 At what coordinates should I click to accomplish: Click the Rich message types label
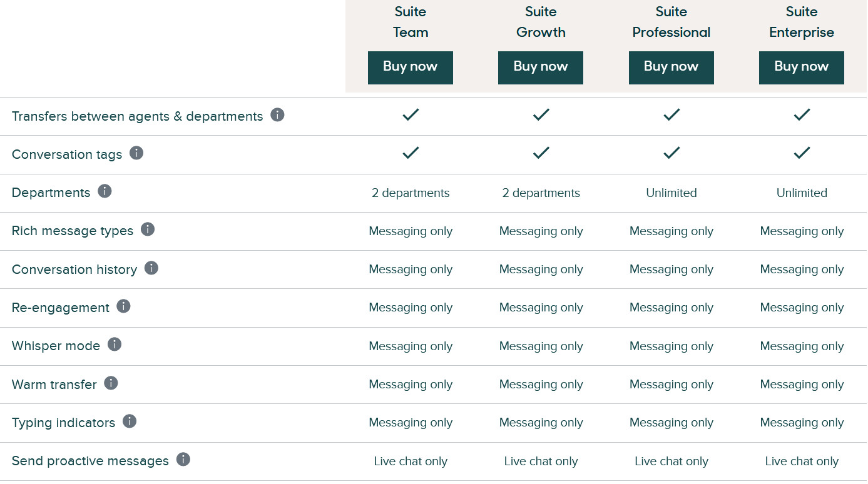pyautogui.click(x=73, y=231)
